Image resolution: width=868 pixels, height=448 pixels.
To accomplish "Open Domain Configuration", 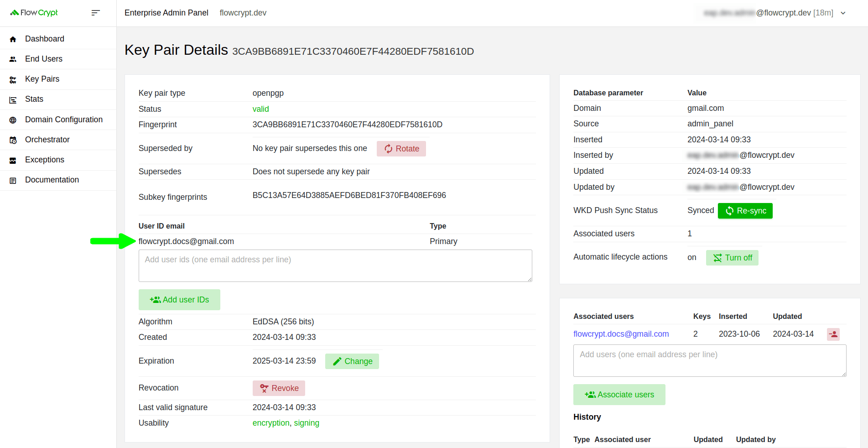I will [x=64, y=120].
